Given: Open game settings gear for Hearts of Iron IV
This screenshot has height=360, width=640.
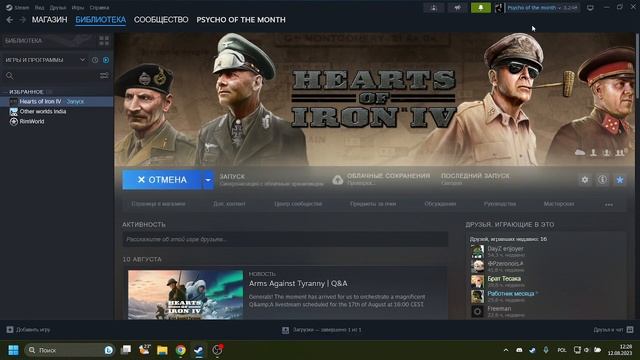Looking at the screenshot, I should pyautogui.click(x=585, y=180).
